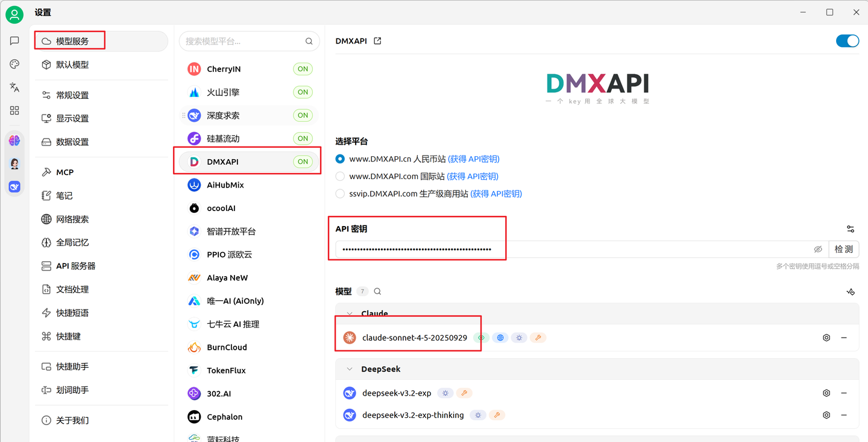The width and height of the screenshot is (868, 442).
Task: Open DMXAPI website via external link icon
Action: [x=377, y=40]
